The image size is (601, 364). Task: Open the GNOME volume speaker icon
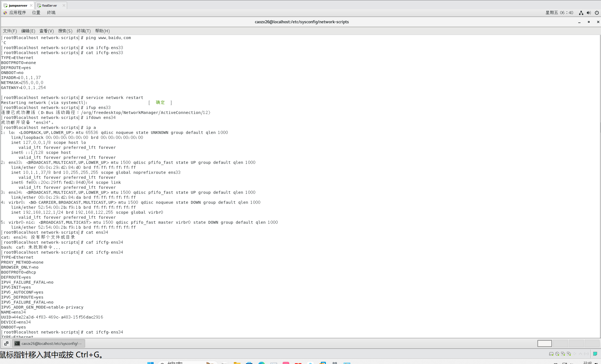[589, 13]
